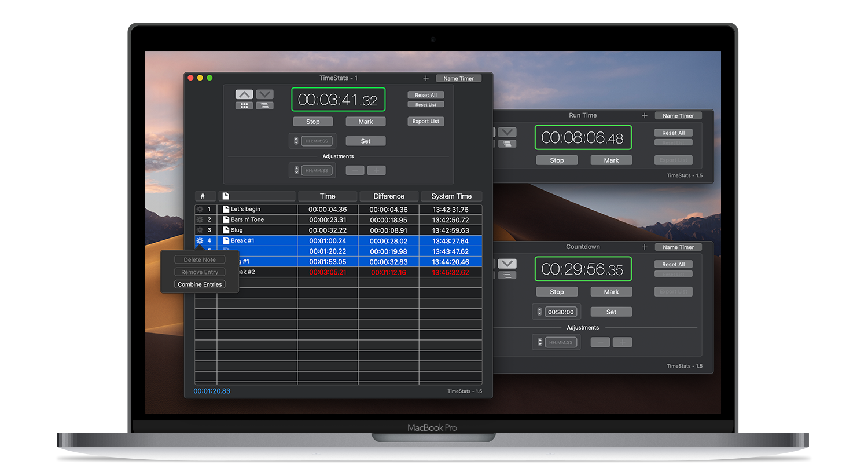Click plus adjustment button in Countdown window
Viewport: 868px width, 472px height.
point(622,342)
